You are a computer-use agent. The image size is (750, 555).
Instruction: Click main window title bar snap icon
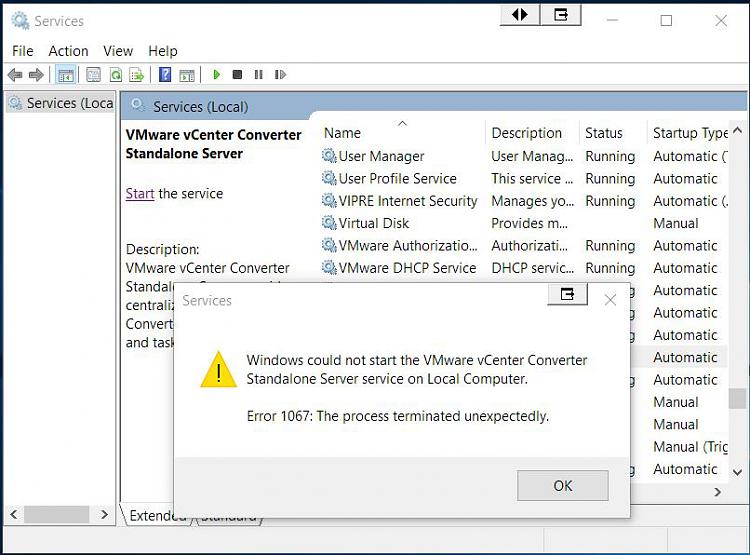(561, 15)
